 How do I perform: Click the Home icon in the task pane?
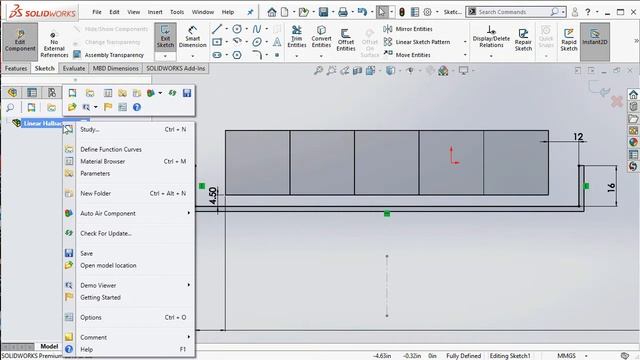[x=633, y=95]
